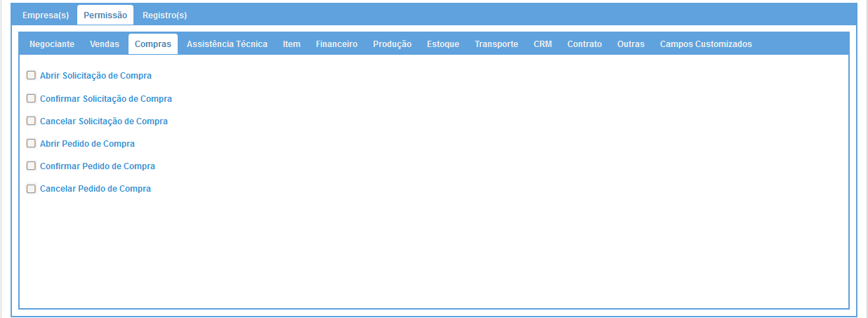This screenshot has height=318, width=868.
Task: Click the 'Cancelar Pedido de Compra' label text
Action: [x=96, y=189]
